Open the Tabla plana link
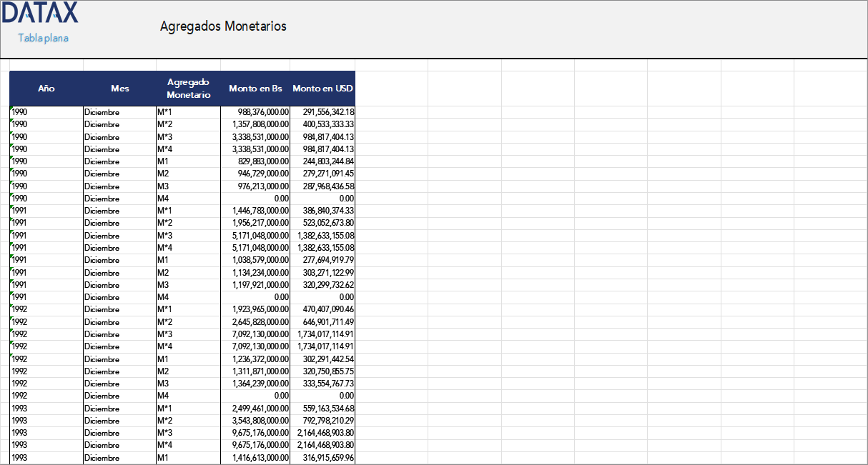The image size is (868, 465). pyautogui.click(x=41, y=38)
